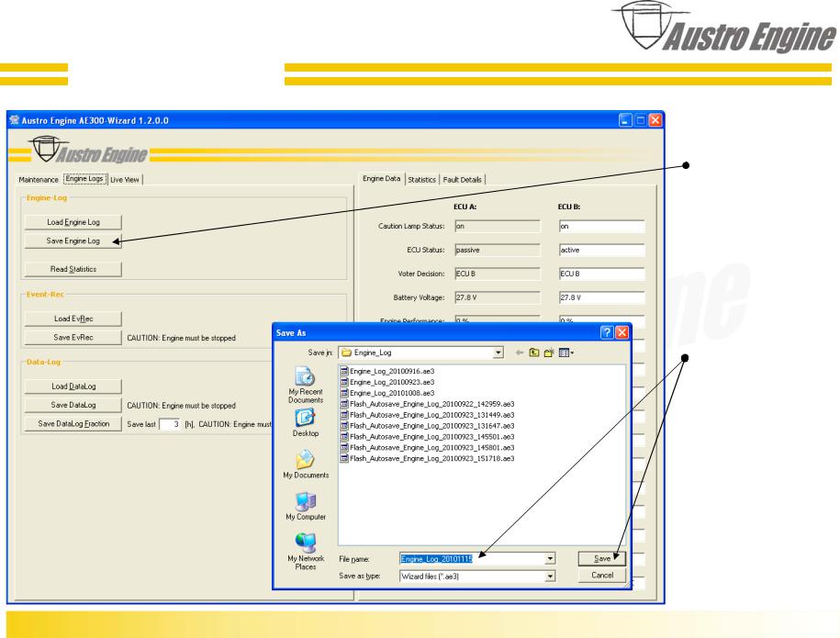This screenshot has width=840, height=638.
Task: Switch to the Maintenance tab
Action: click(x=38, y=179)
